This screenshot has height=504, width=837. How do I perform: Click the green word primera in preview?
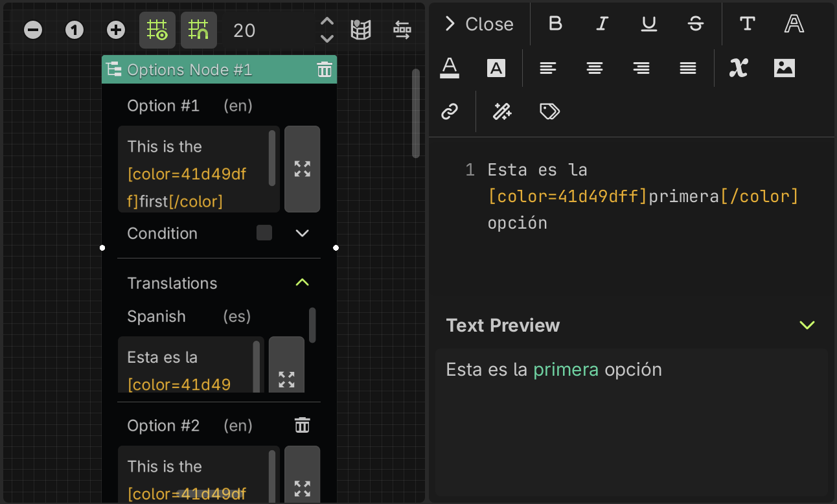[x=566, y=369]
